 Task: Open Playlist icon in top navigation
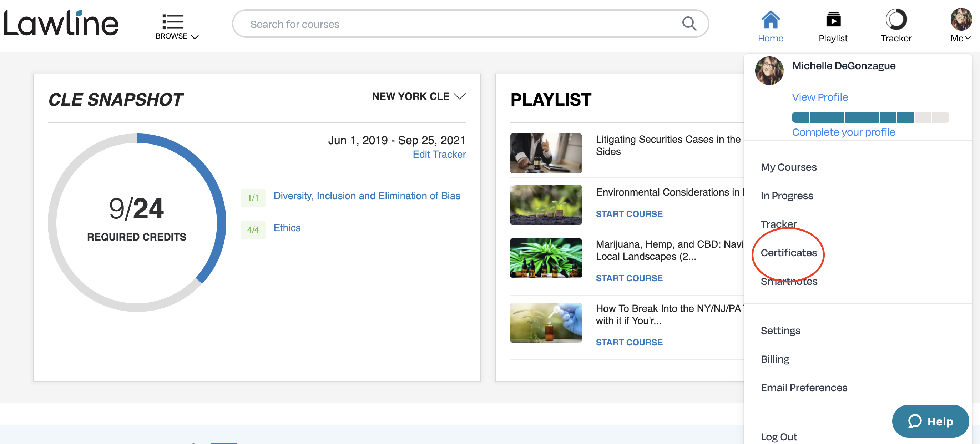click(x=833, y=20)
